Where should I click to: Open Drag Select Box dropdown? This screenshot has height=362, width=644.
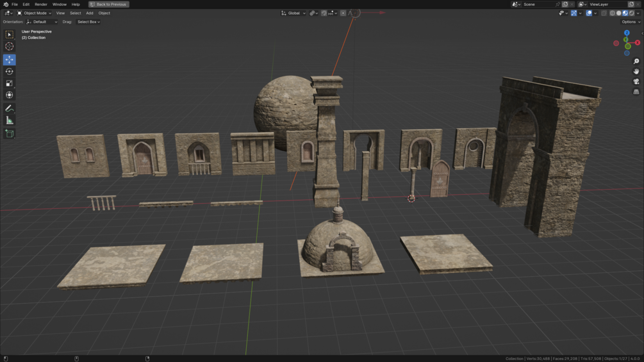pyautogui.click(x=88, y=22)
